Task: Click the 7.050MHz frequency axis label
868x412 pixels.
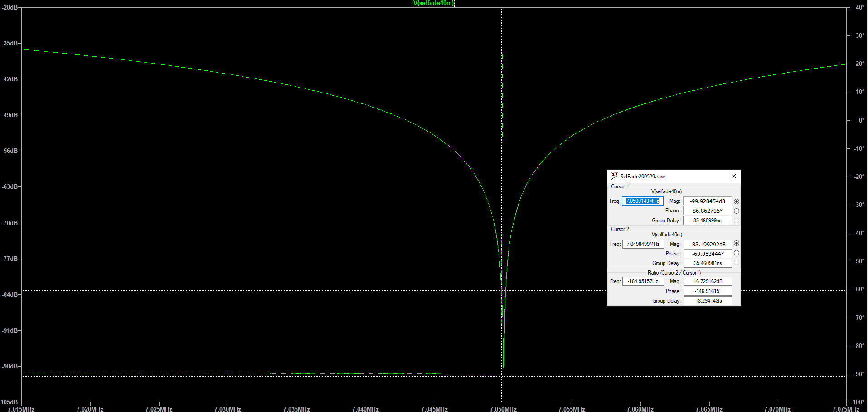Action: [503, 409]
